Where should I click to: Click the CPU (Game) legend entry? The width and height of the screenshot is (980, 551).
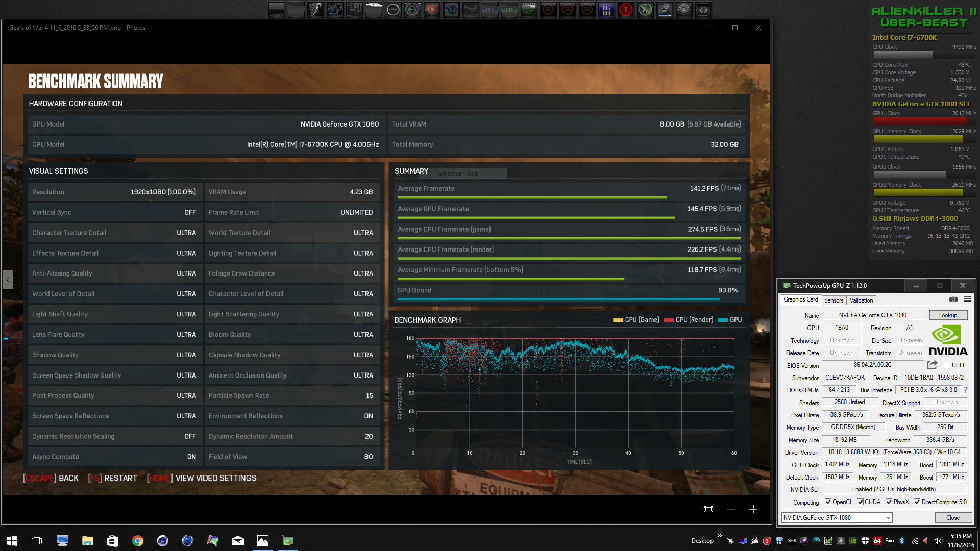point(636,320)
